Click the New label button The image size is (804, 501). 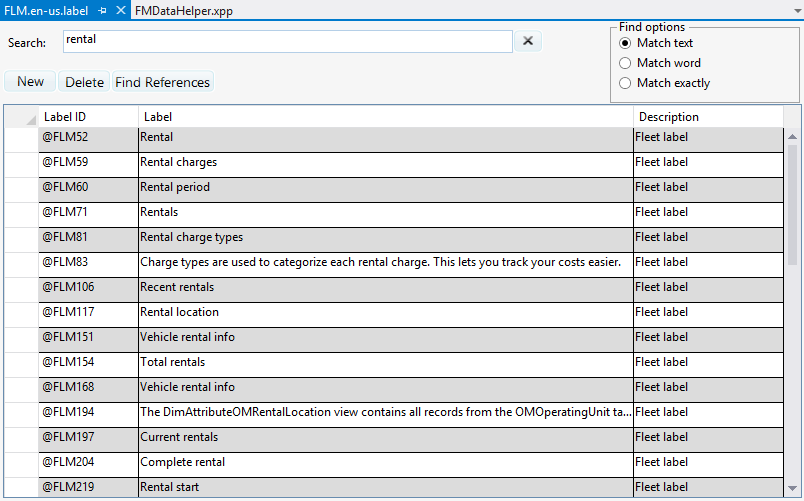30,82
